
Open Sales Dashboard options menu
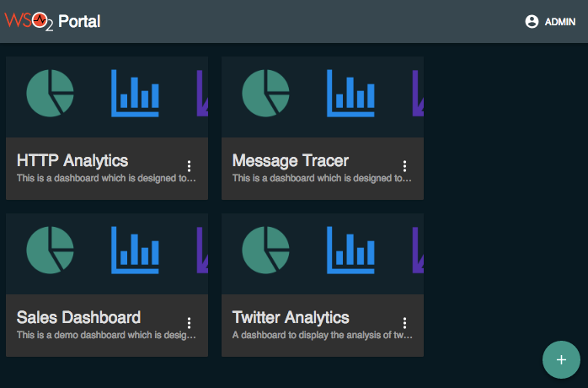click(189, 323)
